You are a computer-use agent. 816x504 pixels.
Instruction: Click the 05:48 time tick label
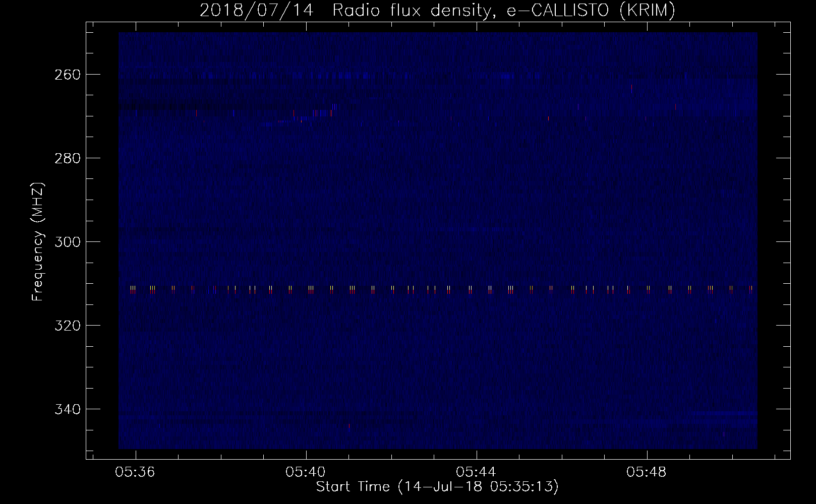pyautogui.click(x=647, y=472)
